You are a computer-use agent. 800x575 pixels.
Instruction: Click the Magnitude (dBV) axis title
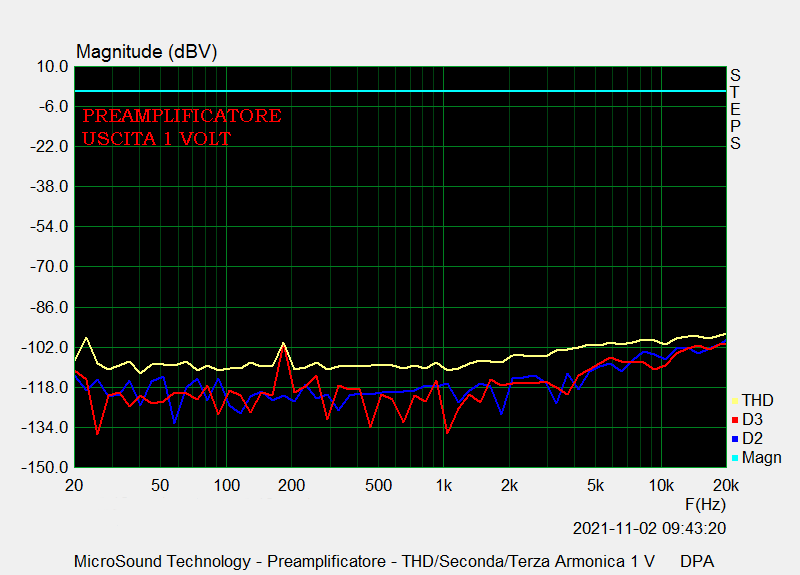coord(147,52)
